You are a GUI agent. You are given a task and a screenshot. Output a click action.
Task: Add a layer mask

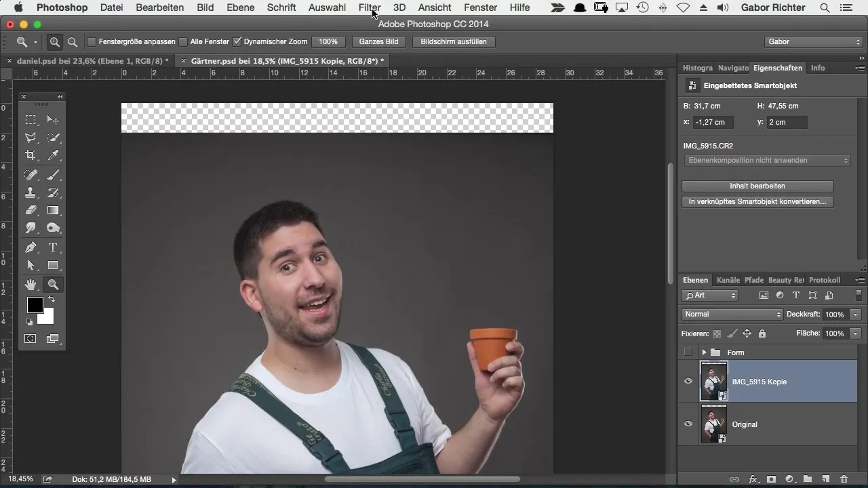coord(771,479)
